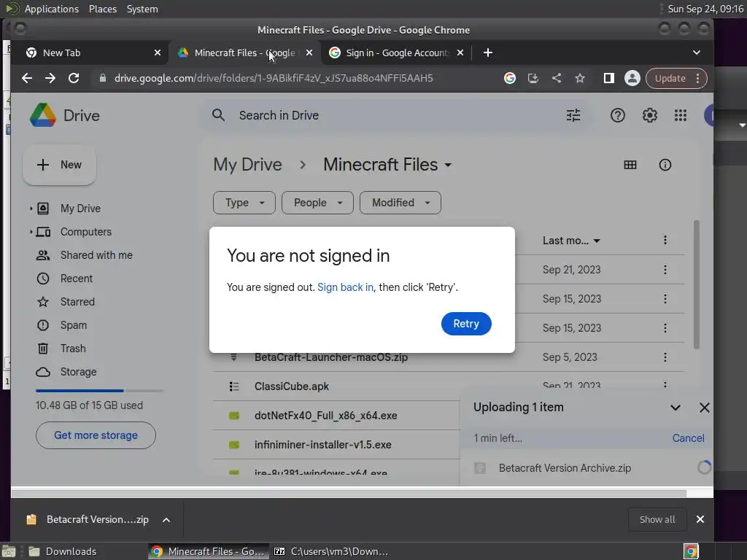Bookmark this page with star icon

(580, 78)
